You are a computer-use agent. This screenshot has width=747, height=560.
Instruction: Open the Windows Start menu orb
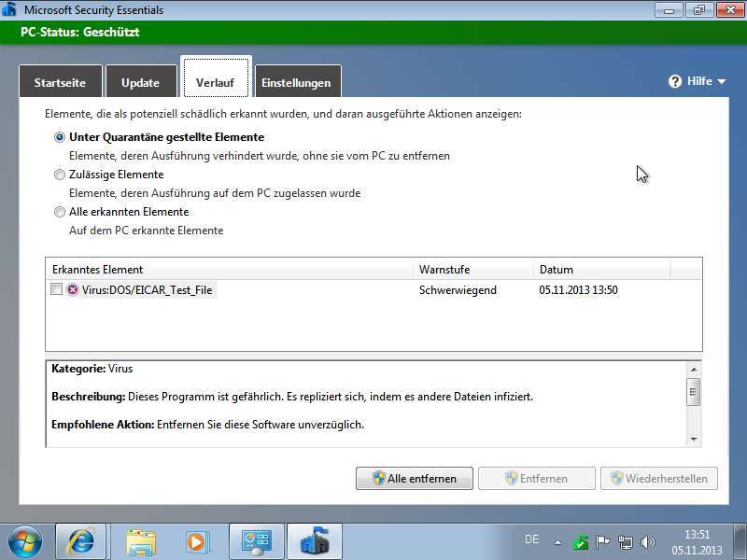tap(25, 542)
